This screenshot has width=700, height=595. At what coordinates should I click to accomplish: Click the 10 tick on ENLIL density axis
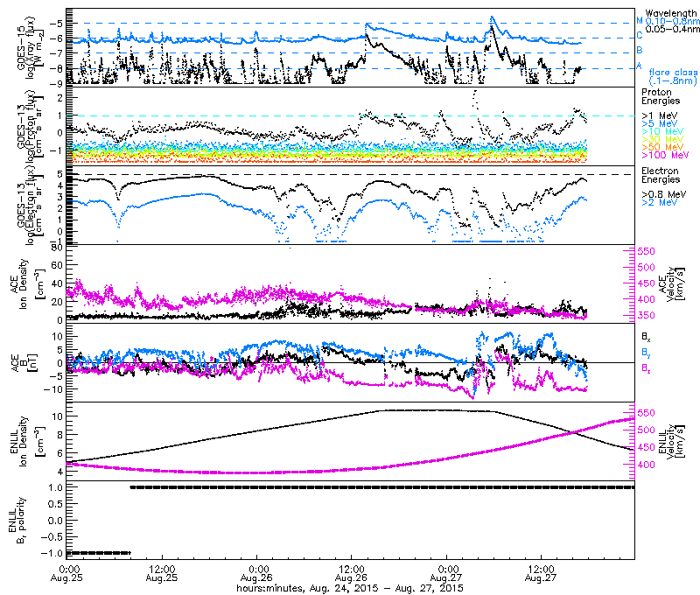58,416
